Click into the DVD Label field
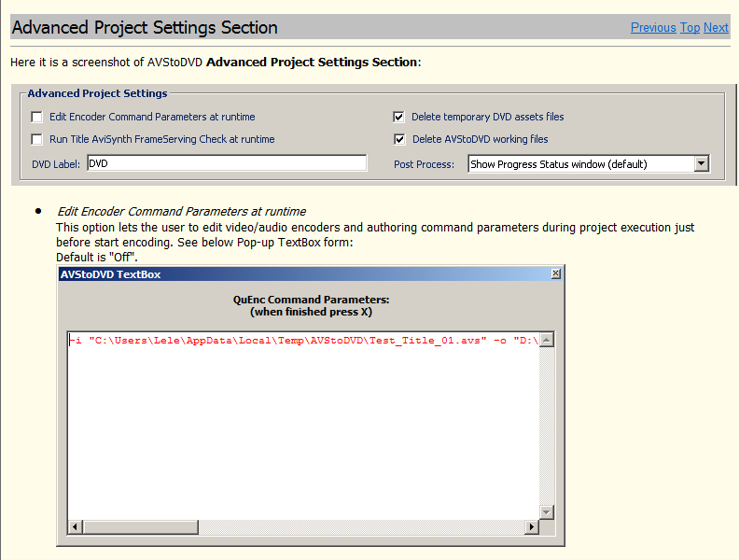This screenshot has height=560, width=739. tap(227, 163)
